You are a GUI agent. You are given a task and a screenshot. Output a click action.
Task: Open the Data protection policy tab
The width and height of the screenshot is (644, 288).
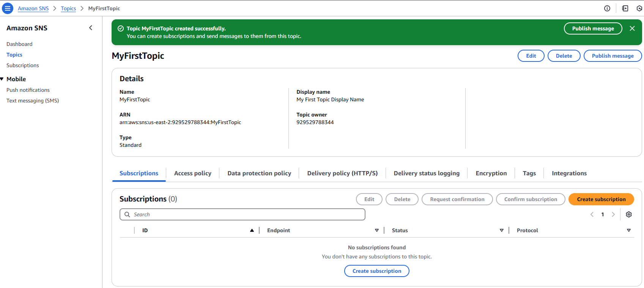click(259, 173)
